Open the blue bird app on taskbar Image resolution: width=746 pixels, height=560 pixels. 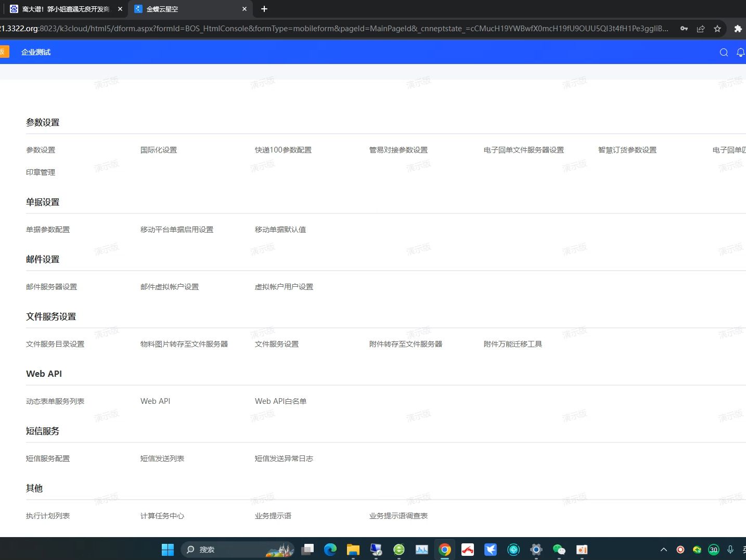coord(491,550)
